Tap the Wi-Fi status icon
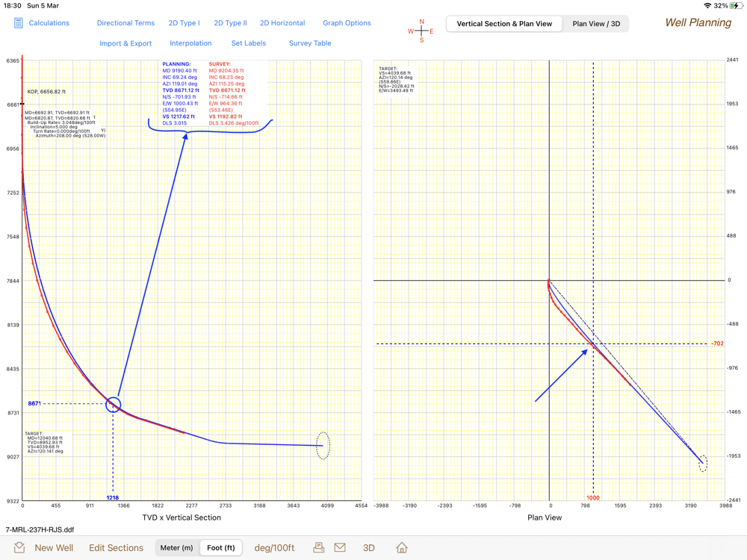The width and height of the screenshot is (747, 560). (707, 6)
